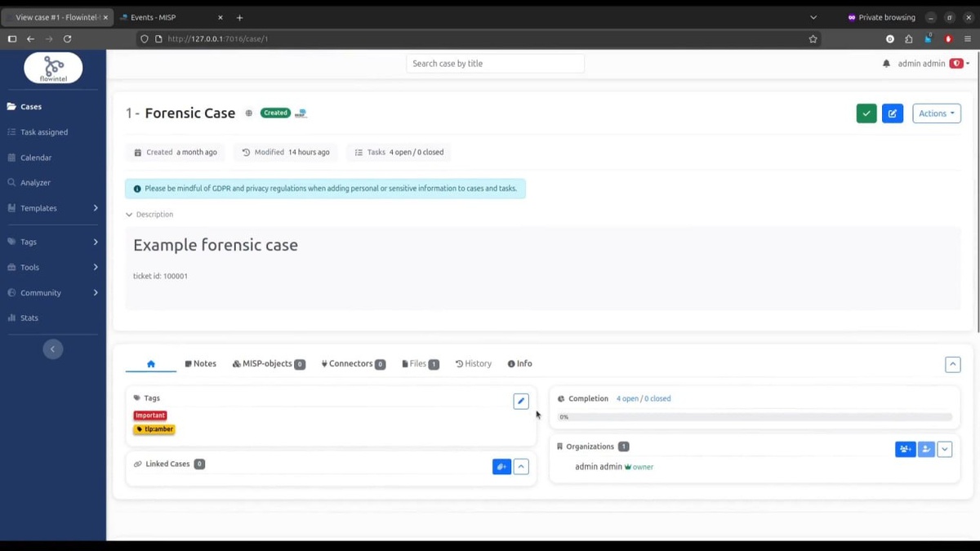This screenshot has width=980, height=551.
Task: Expand the Tags sidebar menu
Action: [x=53, y=242]
